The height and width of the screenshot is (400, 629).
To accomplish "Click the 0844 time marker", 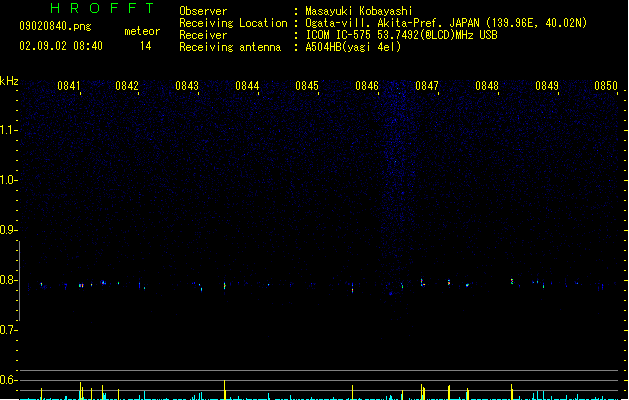I will point(247,86).
